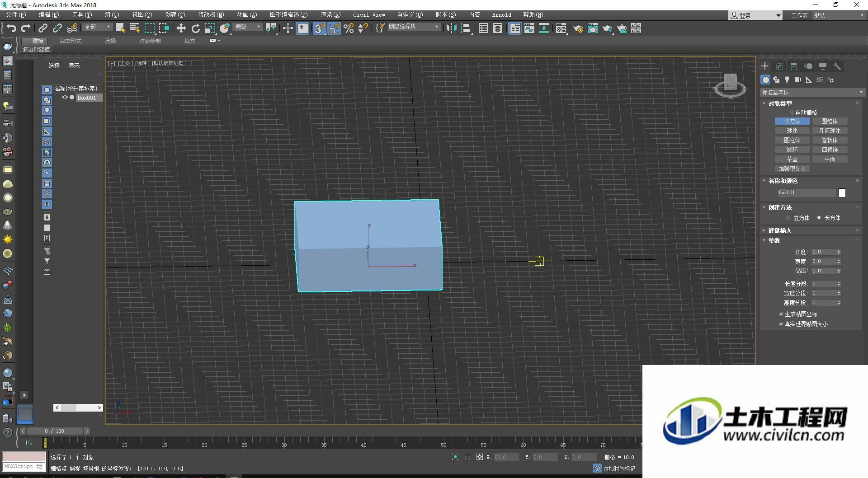Collapse the 对象类型 rollout
The image size is (868, 478).
coord(779,103)
